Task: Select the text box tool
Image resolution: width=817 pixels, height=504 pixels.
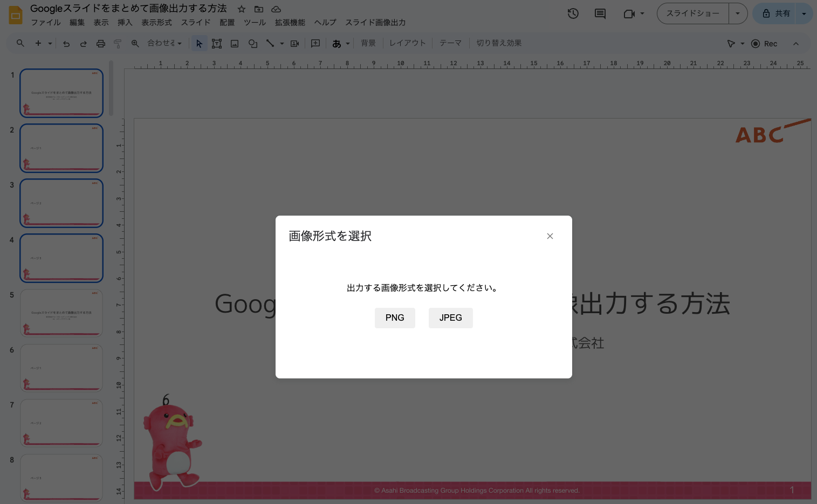Action: tap(217, 44)
